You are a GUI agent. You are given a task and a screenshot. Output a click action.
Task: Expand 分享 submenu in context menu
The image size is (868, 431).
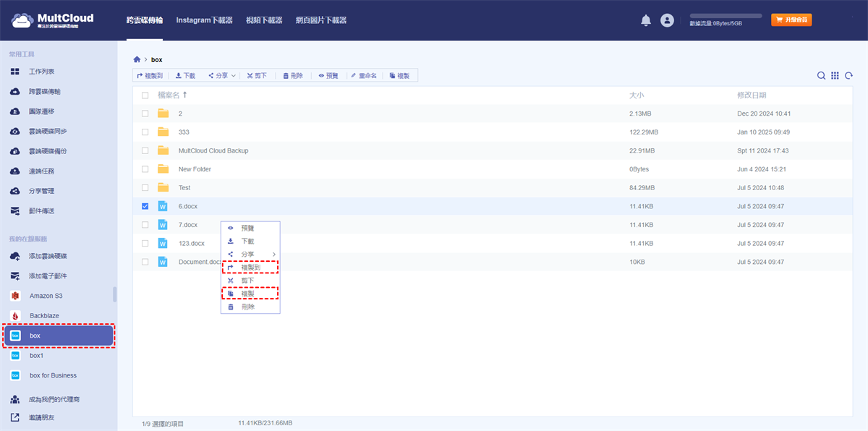pyautogui.click(x=250, y=254)
